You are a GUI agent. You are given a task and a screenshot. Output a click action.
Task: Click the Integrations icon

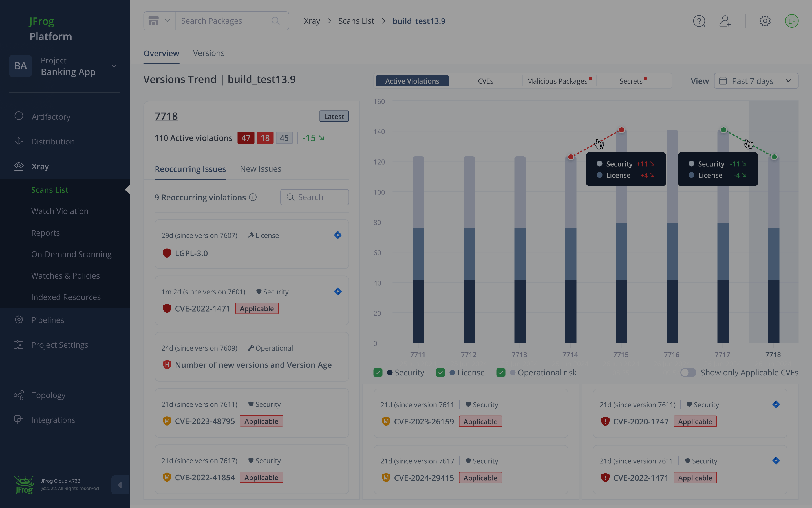coord(19,420)
